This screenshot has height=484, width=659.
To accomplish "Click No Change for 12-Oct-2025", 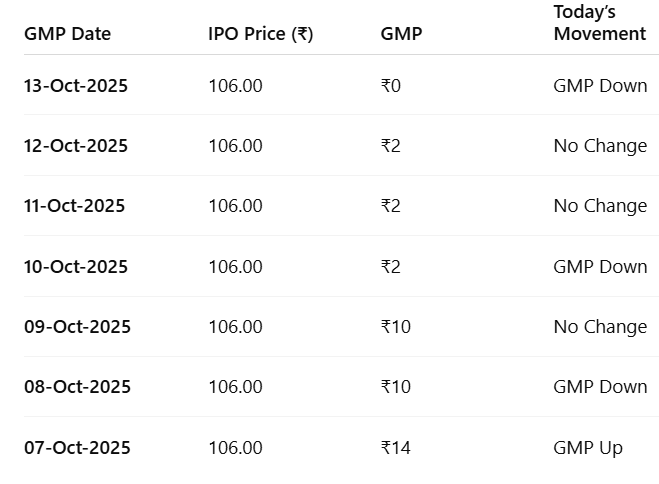I will [x=600, y=146].
